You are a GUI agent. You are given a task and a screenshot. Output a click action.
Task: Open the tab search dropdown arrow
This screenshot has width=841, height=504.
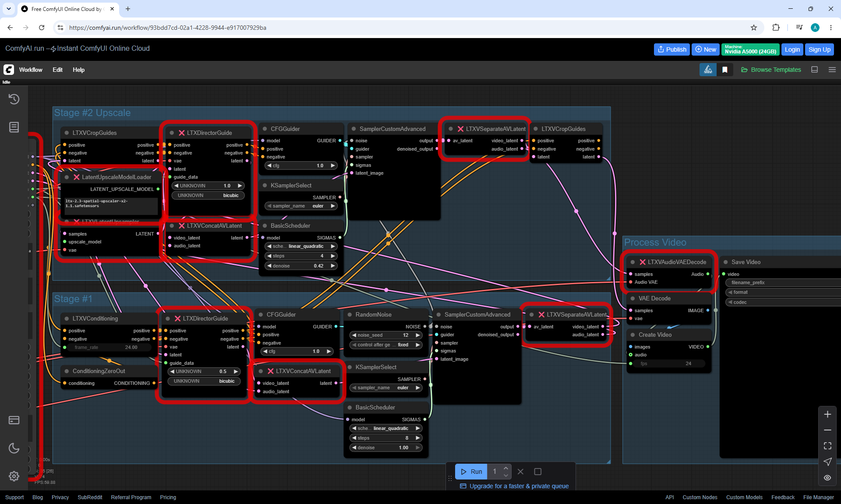click(9, 9)
